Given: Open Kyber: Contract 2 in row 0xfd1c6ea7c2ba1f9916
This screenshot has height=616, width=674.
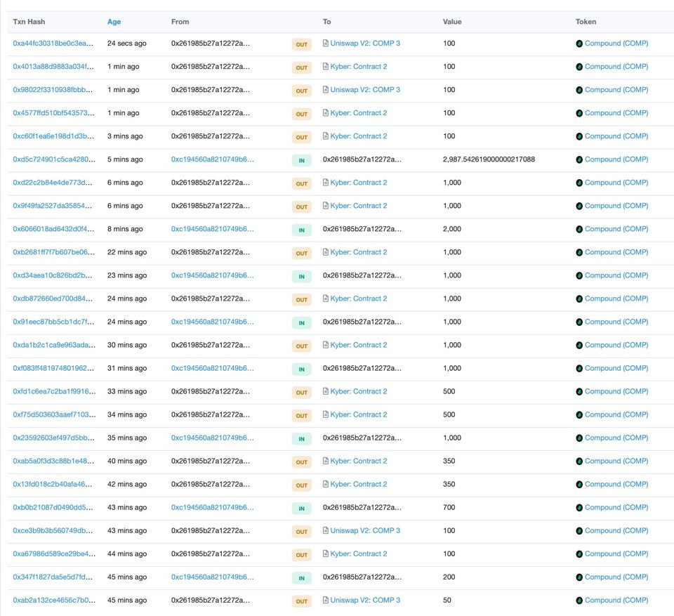Looking at the screenshot, I should coord(359,391).
